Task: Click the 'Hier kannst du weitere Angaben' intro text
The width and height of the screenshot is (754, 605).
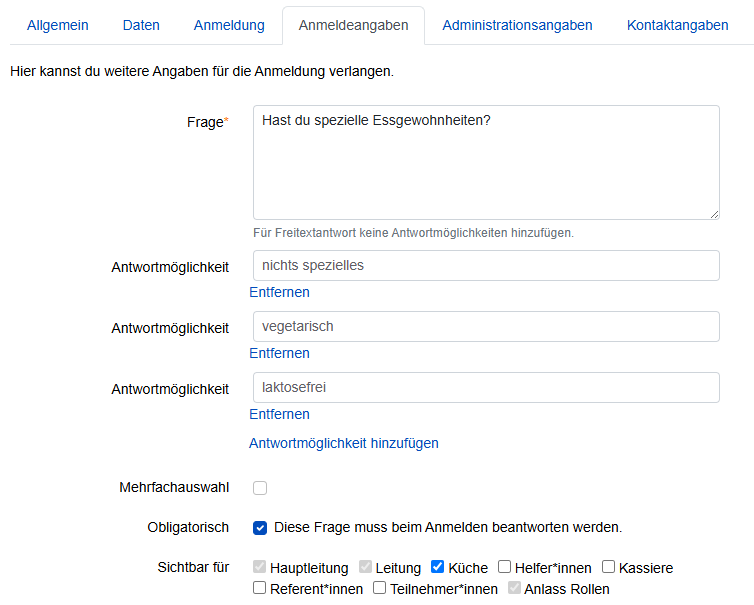Action: pos(202,71)
